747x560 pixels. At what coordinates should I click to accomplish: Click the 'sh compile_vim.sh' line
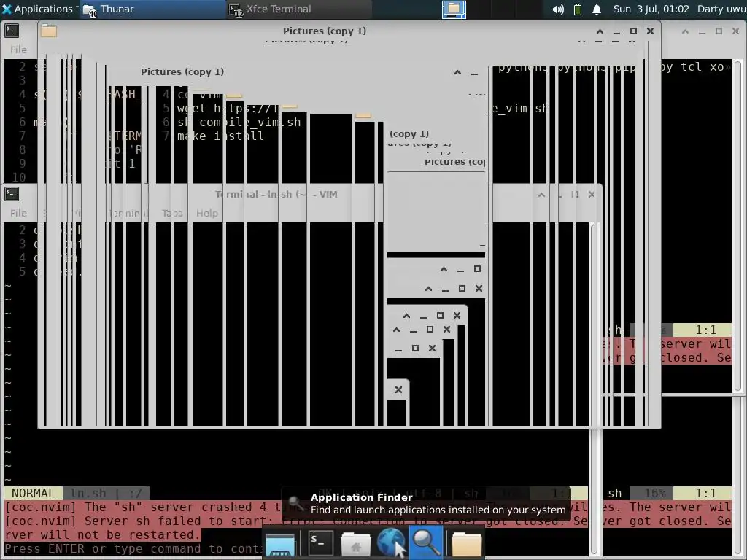pos(239,122)
